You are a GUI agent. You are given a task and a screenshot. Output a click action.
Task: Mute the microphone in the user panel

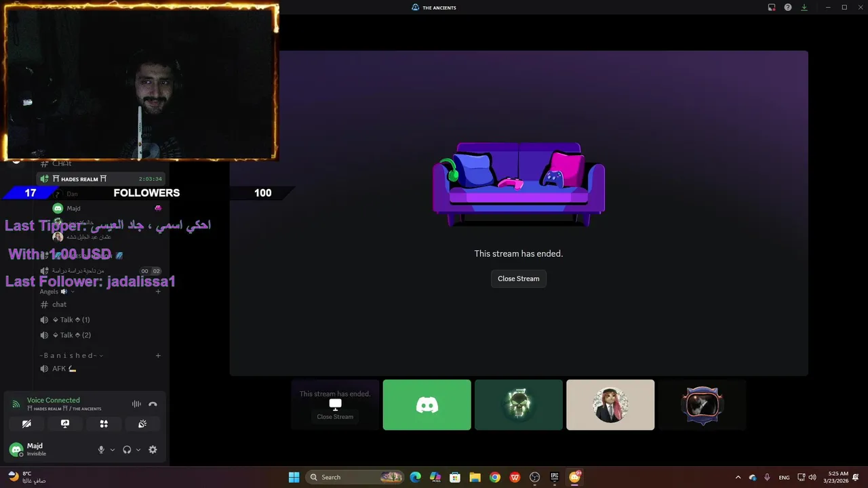(x=102, y=449)
